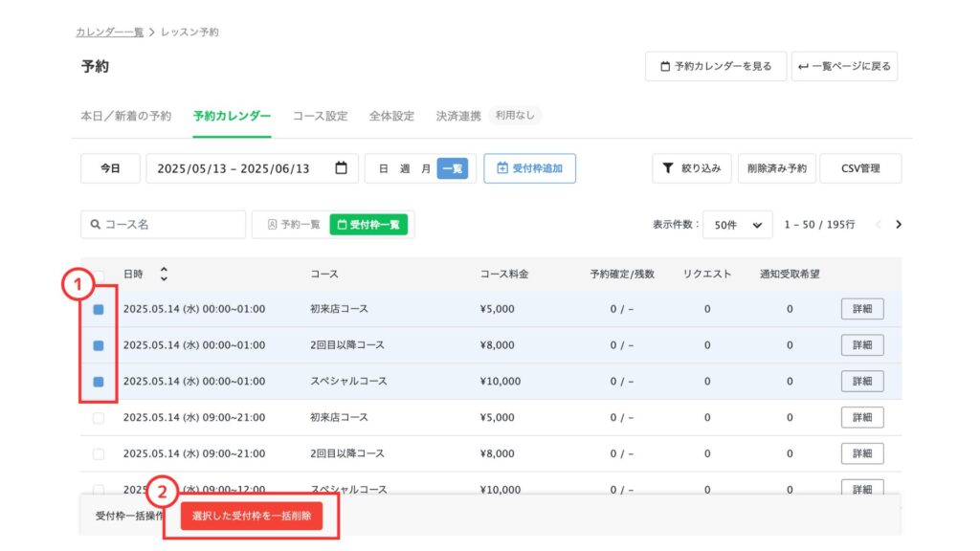Open 詳細 for 初来店コース 09:00~21:00
Viewport: 980px width, 551px height.
pyautogui.click(x=862, y=417)
